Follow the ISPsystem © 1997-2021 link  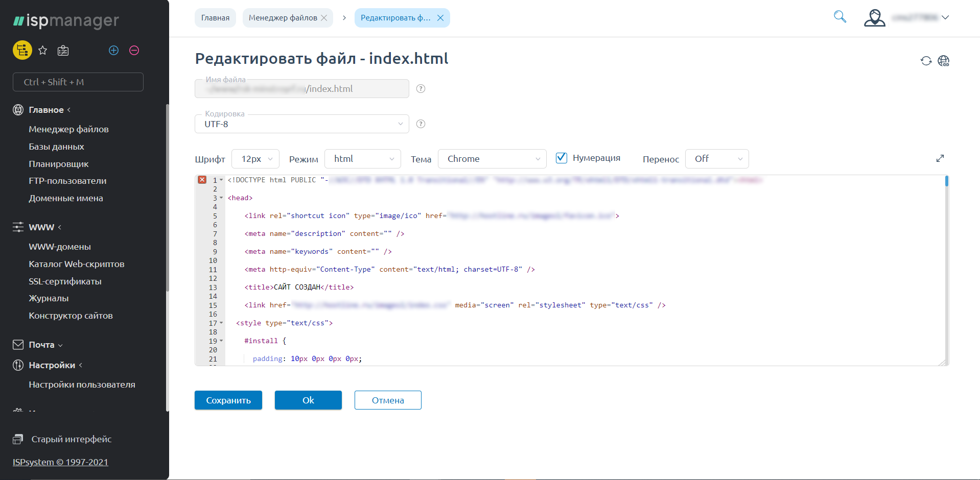click(60, 462)
